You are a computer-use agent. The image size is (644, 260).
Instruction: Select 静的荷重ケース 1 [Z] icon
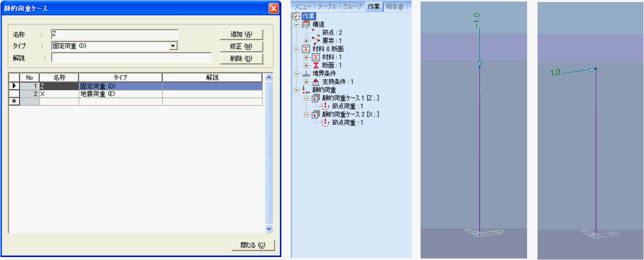[315, 98]
